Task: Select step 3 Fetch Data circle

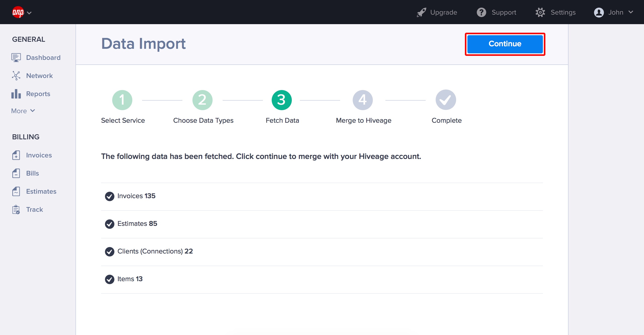Action: pos(281,100)
